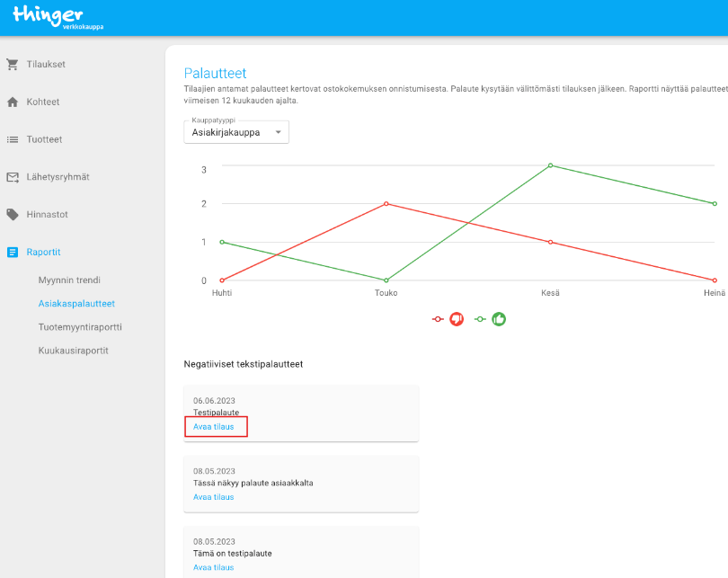Click the Tässä näkyy palaute asiaakkalta text
This screenshot has height=578, width=728.
click(x=253, y=483)
